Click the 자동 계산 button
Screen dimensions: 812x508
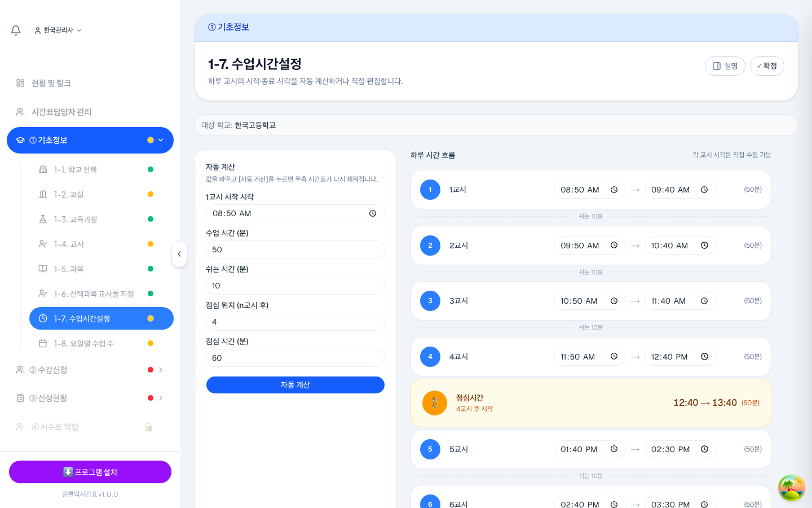[x=295, y=385]
